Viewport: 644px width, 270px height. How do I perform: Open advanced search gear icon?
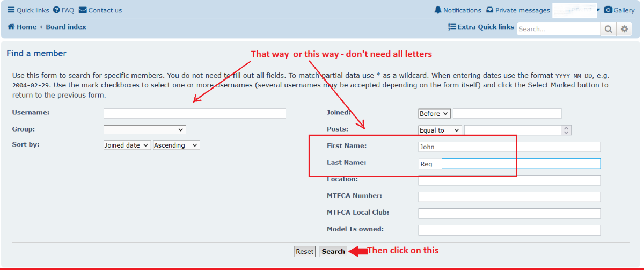coord(624,29)
